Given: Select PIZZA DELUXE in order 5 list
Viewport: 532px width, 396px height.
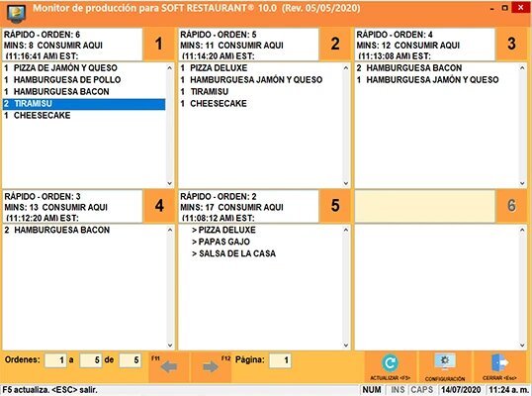Looking at the screenshot, I should point(219,68).
